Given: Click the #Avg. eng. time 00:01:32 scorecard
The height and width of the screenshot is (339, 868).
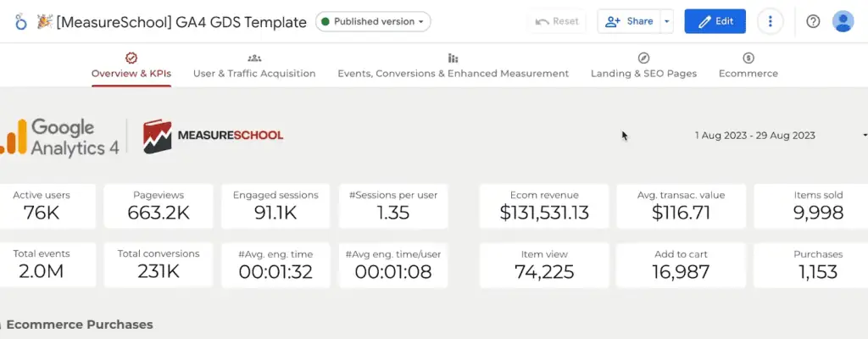Looking at the screenshot, I should click(275, 264).
